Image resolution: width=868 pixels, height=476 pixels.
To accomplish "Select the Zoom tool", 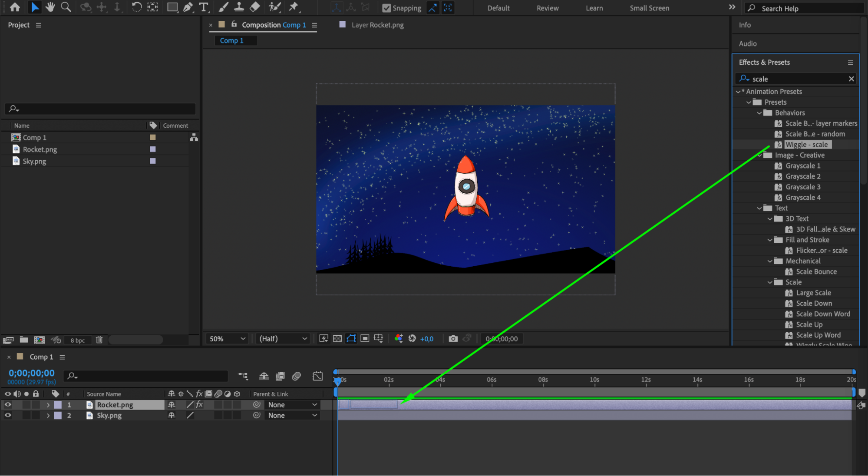I will pos(66,7).
